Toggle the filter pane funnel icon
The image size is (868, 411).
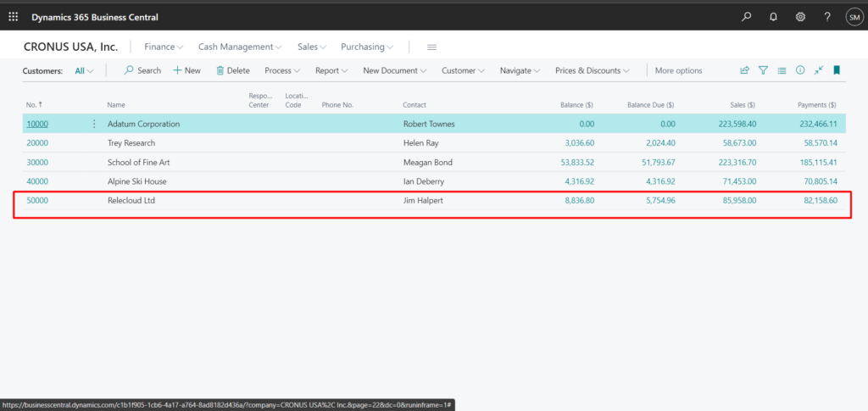pyautogui.click(x=764, y=70)
